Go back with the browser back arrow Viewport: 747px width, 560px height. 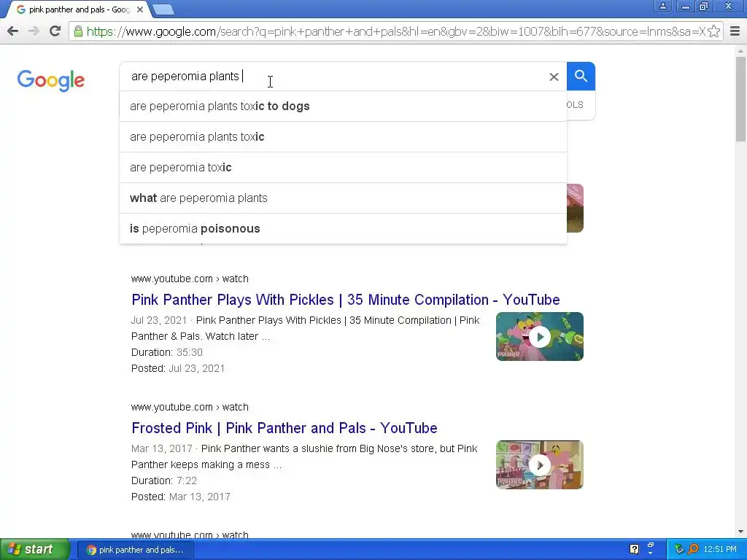coord(13,31)
